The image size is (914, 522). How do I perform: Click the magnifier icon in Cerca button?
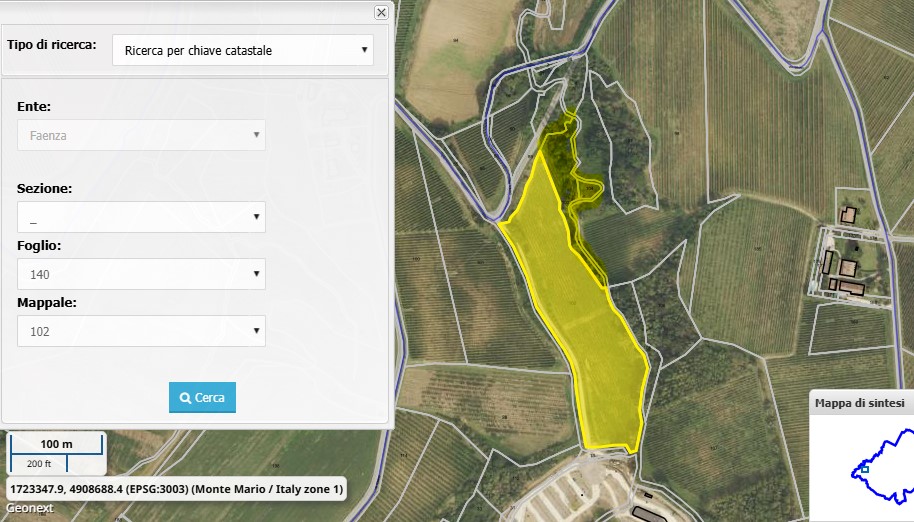point(185,398)
